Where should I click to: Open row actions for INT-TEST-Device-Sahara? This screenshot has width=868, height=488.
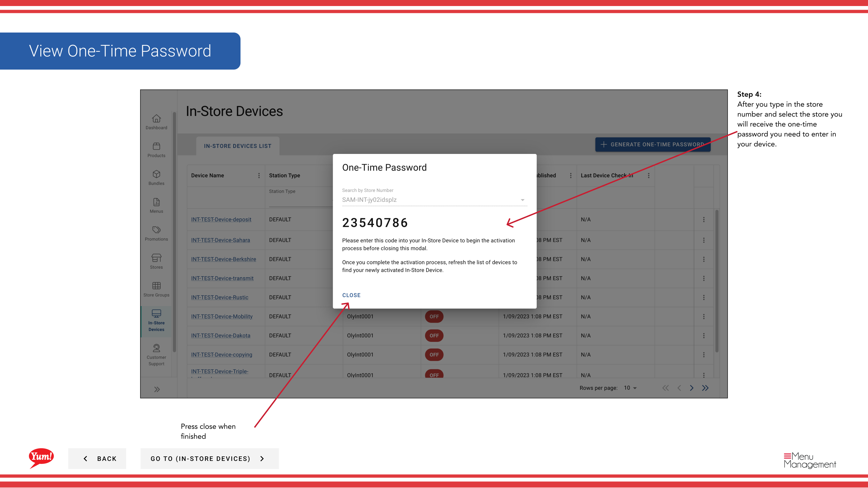(x=704, y=240)
